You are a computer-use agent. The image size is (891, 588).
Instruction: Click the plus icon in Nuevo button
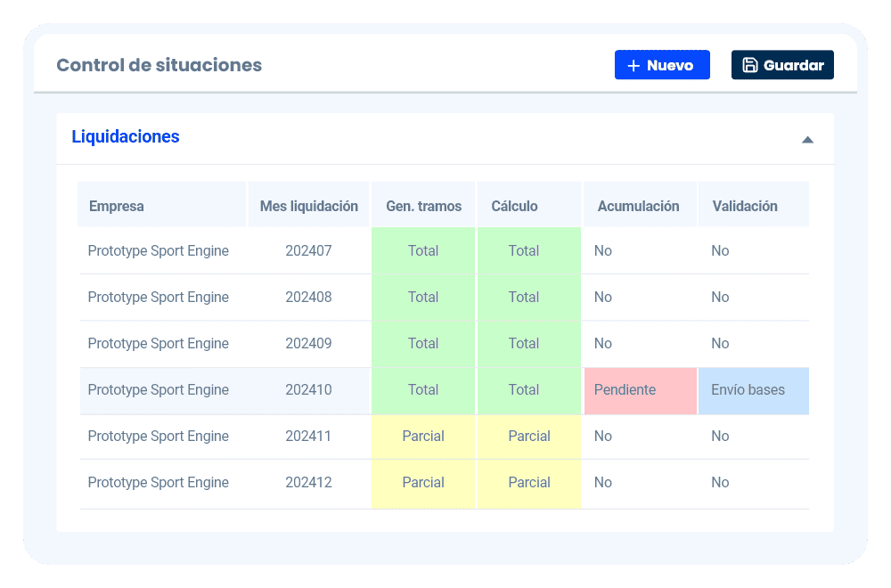click(x=634, y=65)
